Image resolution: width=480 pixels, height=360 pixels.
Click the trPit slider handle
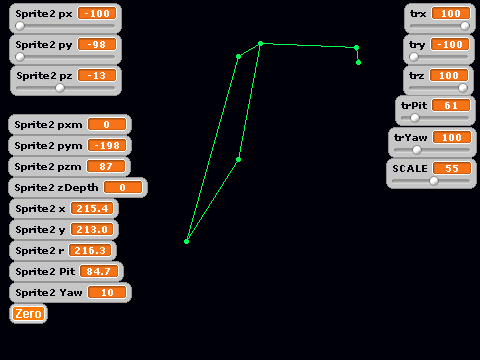[415, 118]
